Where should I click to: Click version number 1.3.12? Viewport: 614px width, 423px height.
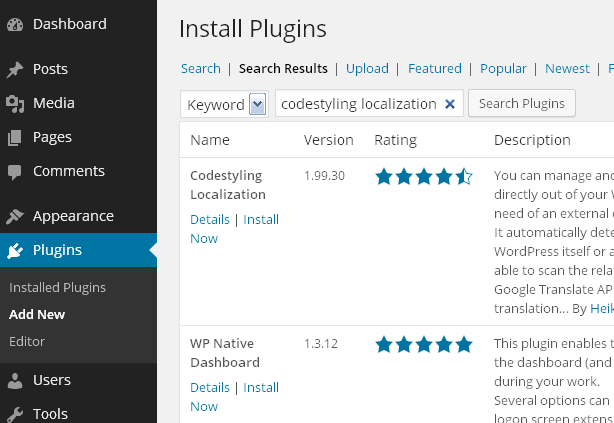[x=321, y=343]
